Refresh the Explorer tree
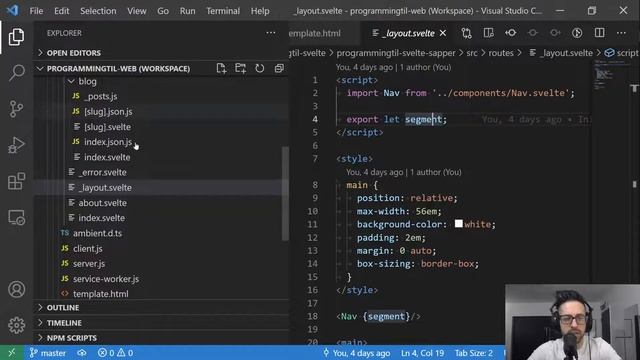The image size is (640, 360). (260, 68)
